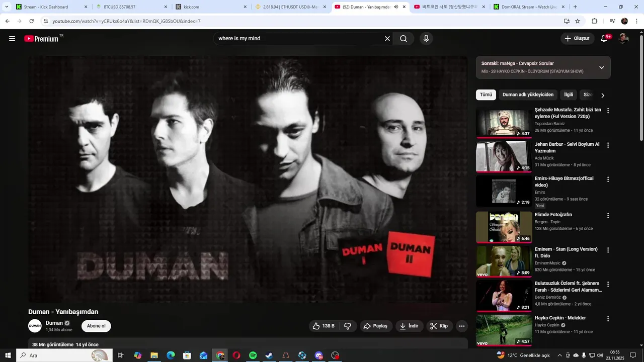Click the address bar URL
The height and width of the screenshot is (362, 644).
point(126,21)
